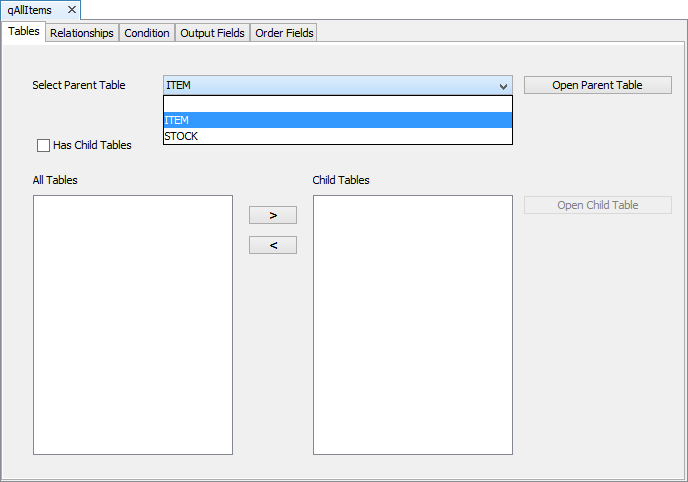
Task: Click the parent table combo box field
Action: 328,86
